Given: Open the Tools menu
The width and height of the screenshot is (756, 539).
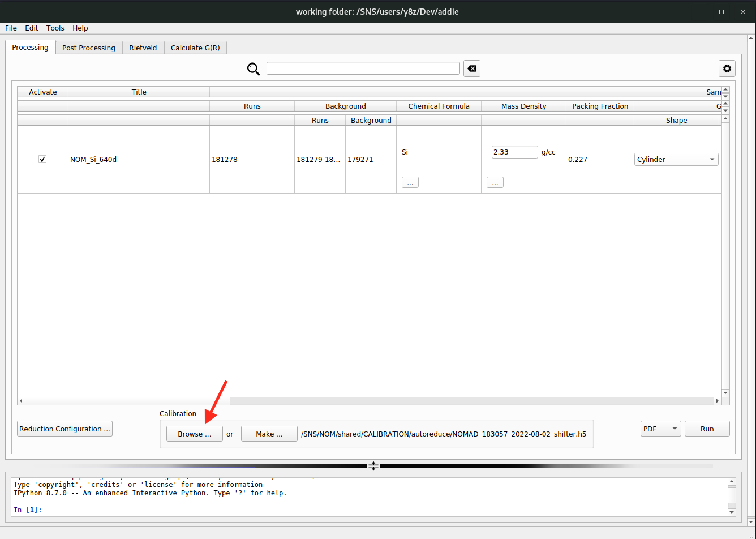Looking at the screenshot, I should coord(55,28).
